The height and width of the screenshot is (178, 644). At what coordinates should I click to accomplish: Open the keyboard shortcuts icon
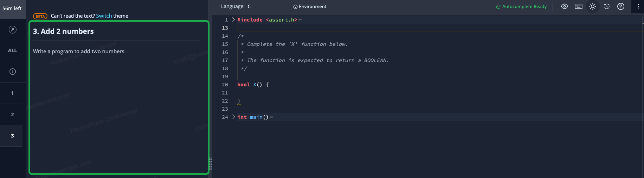tap(579, 6)
